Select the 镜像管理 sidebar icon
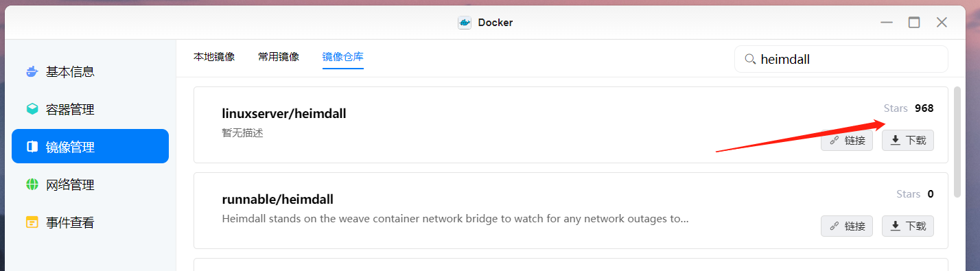980x271 pixels. pyautogui.click(x=32, y=147)
